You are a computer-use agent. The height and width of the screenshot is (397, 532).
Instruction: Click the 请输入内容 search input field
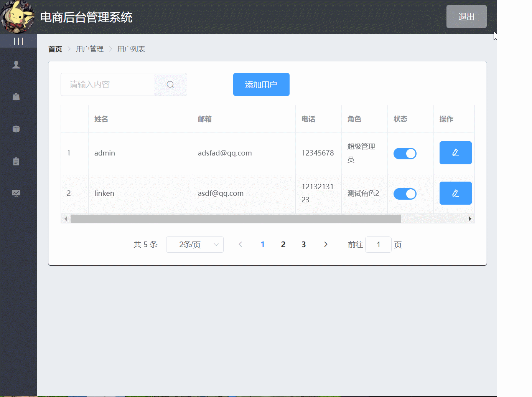[107, 84]
